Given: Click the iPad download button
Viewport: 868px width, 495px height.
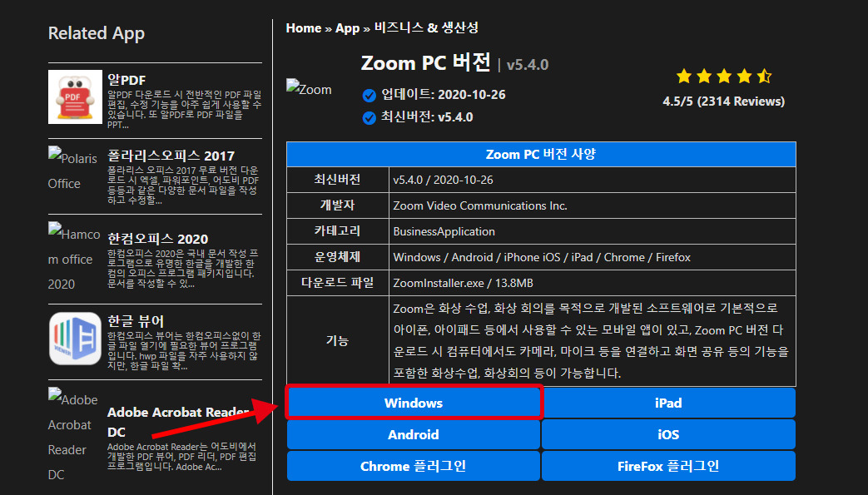Looking at the screenshot, I should [668, 403].
